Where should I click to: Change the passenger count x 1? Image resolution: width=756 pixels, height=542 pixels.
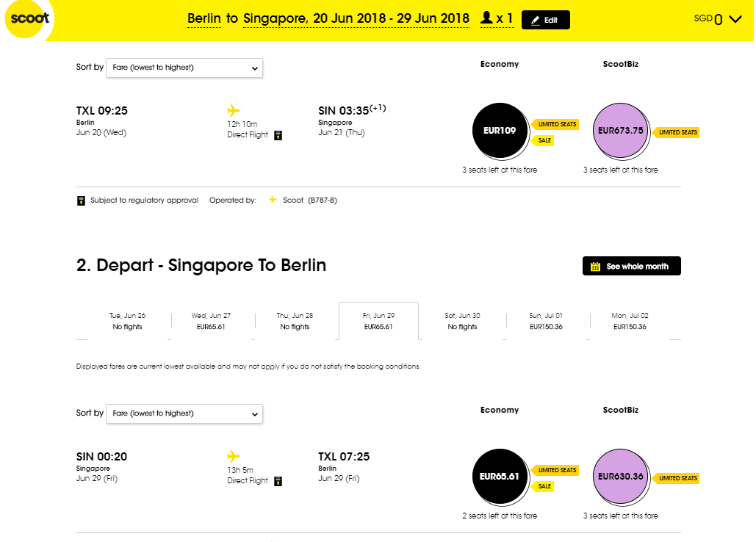[497, 18]
